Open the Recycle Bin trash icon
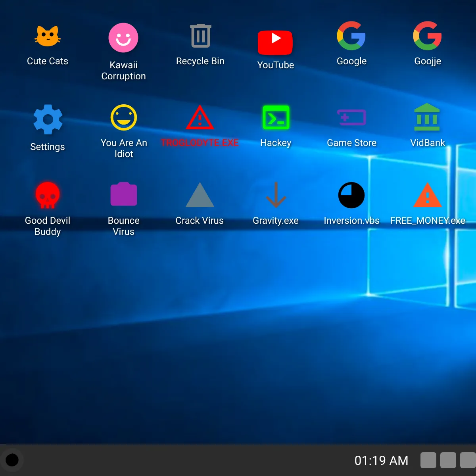476x476 pixels. point(200,36)
